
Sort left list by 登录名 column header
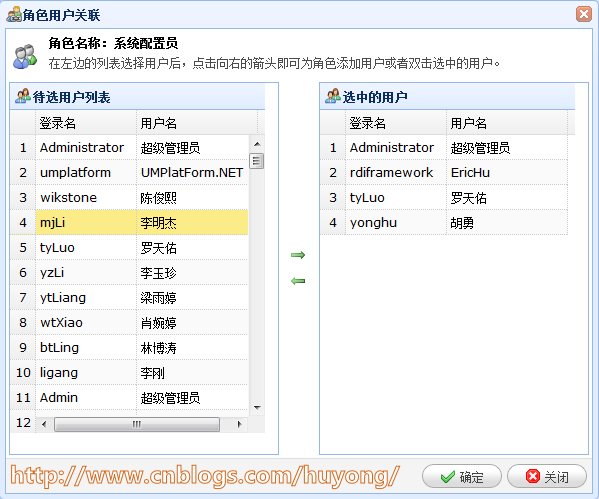click(x=86, y=123)
